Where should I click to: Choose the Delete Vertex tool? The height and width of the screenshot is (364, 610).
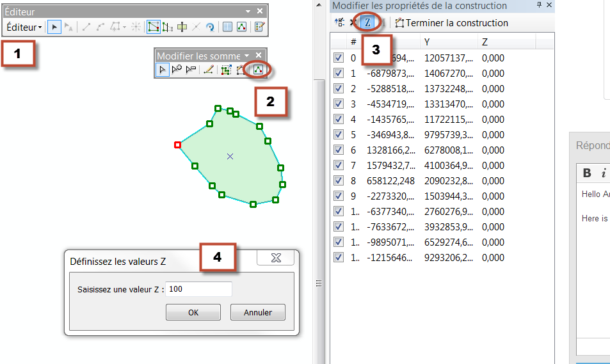191,70
